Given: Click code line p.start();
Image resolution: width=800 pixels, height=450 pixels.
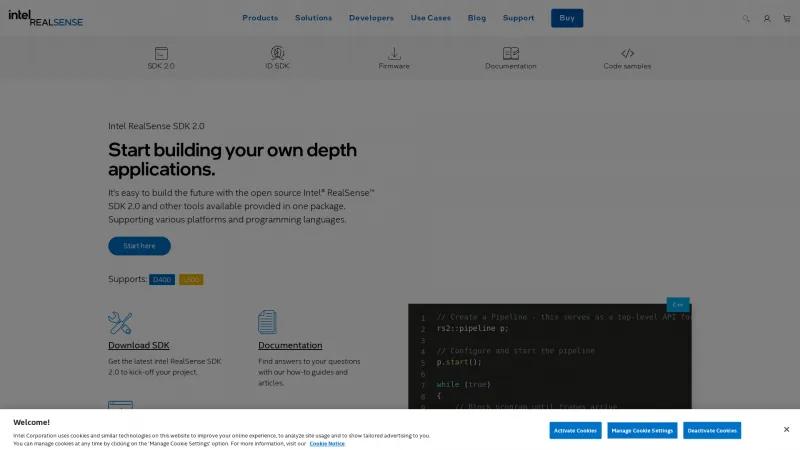Looking at the screenshot, I should click(459, 362).
